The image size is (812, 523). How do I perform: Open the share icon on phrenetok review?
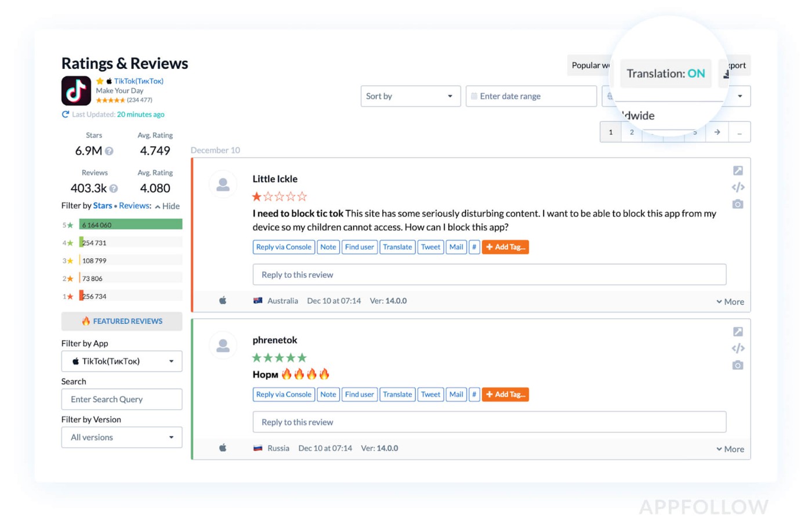(738, 332)
